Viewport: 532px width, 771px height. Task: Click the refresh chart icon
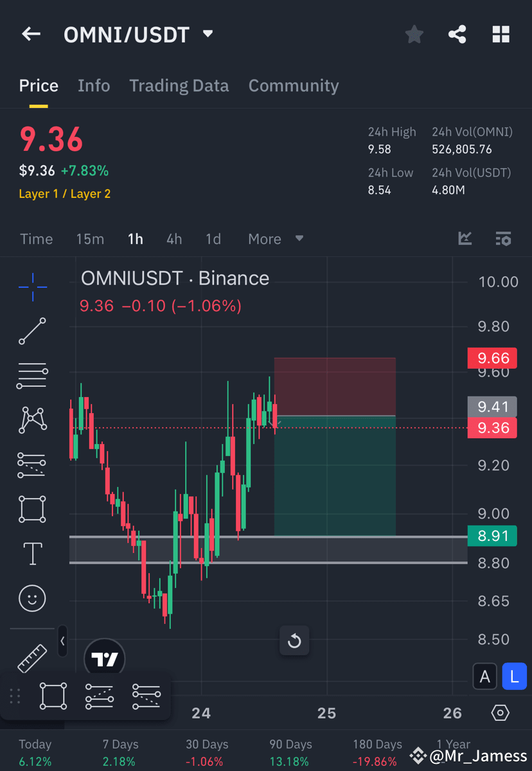coord(294,641)
